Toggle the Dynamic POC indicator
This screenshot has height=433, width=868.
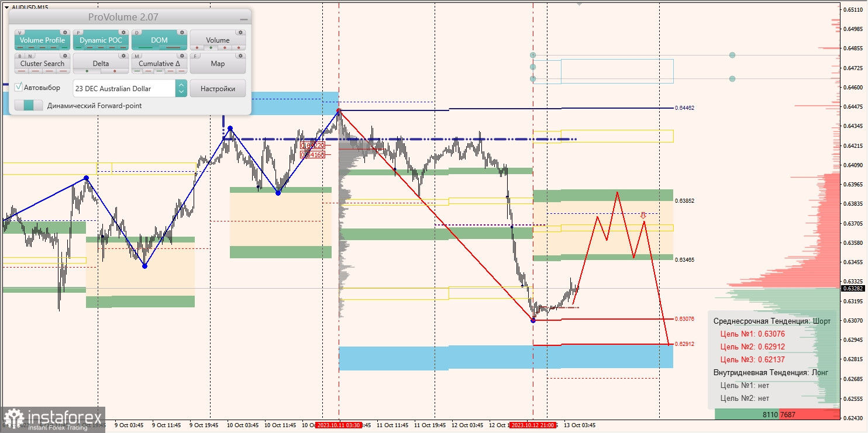tap(101, 40)
